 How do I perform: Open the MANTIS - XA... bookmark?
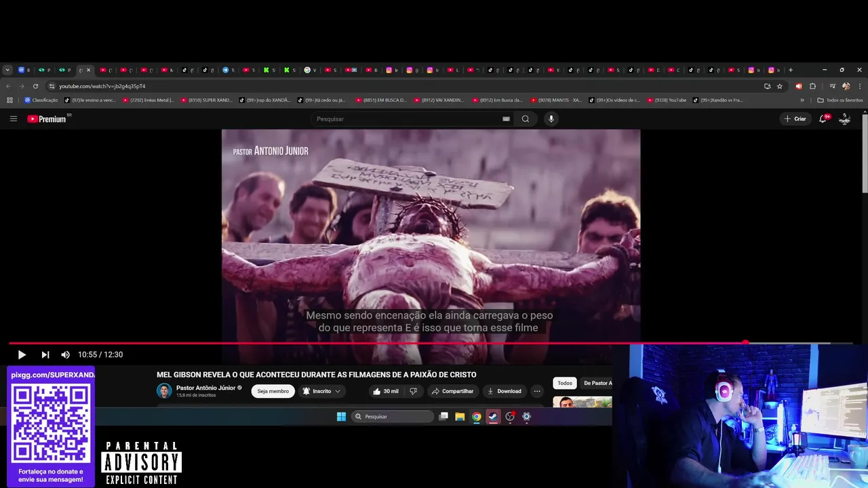coord(556,100)
